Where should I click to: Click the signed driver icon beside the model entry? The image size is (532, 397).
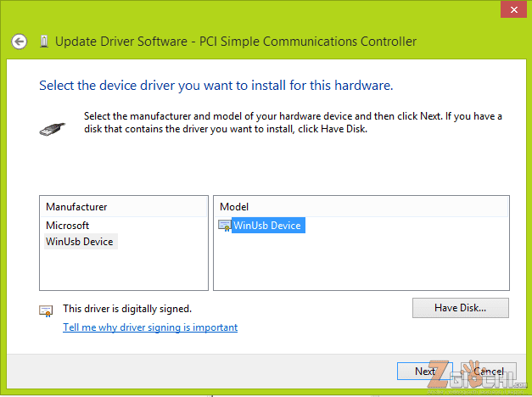[225, 226]
